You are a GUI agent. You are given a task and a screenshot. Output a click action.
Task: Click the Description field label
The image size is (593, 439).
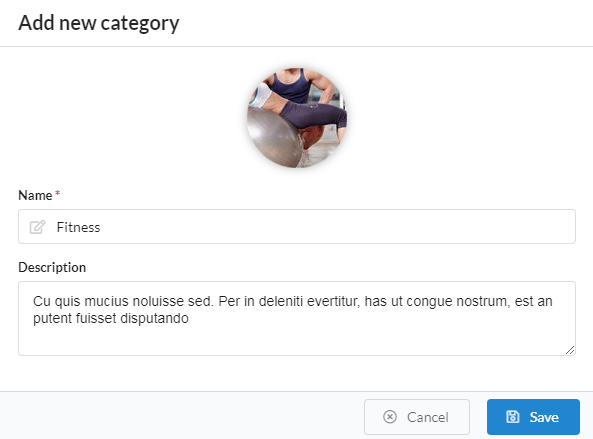click(x=52, y=267)
